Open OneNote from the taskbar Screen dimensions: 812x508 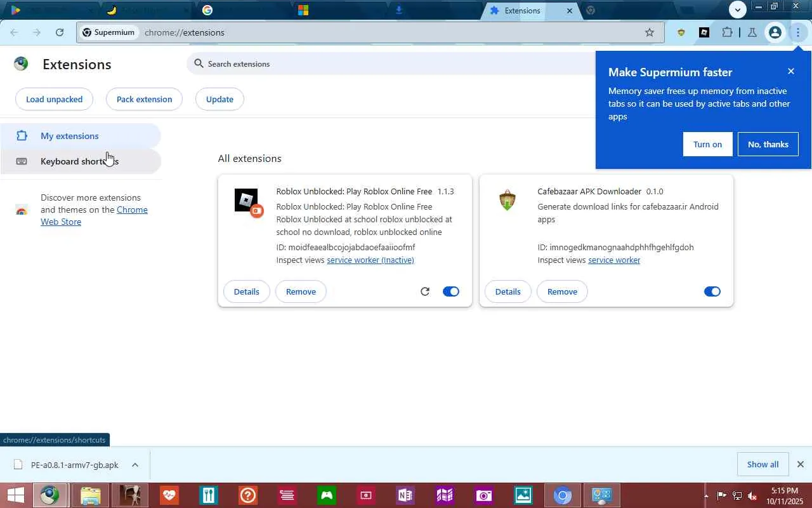pos(405,495)
